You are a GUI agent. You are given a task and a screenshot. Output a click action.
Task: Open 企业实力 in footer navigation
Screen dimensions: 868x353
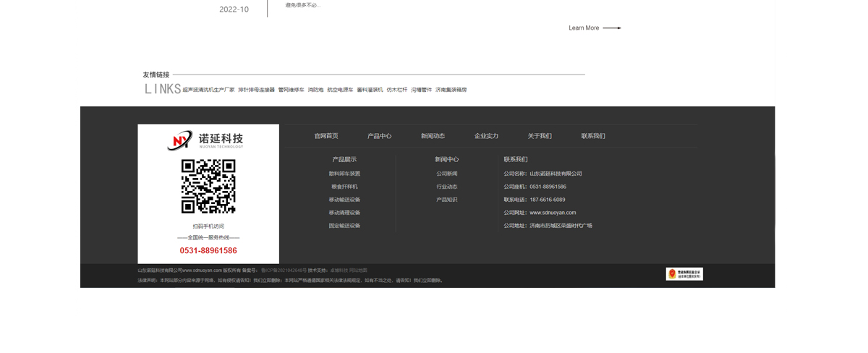click(487, 136)
